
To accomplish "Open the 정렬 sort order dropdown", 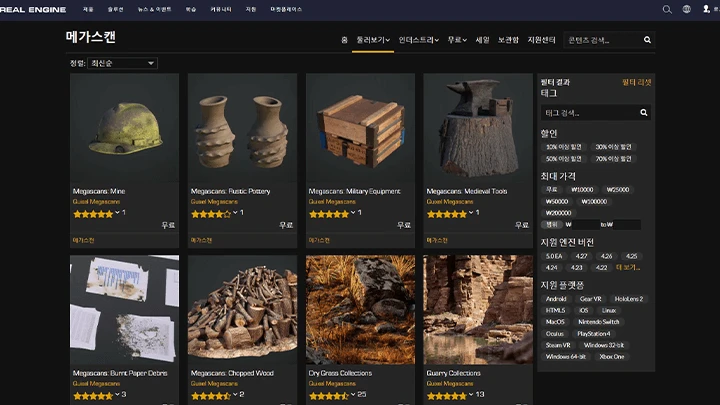I will tap(123, 63).
